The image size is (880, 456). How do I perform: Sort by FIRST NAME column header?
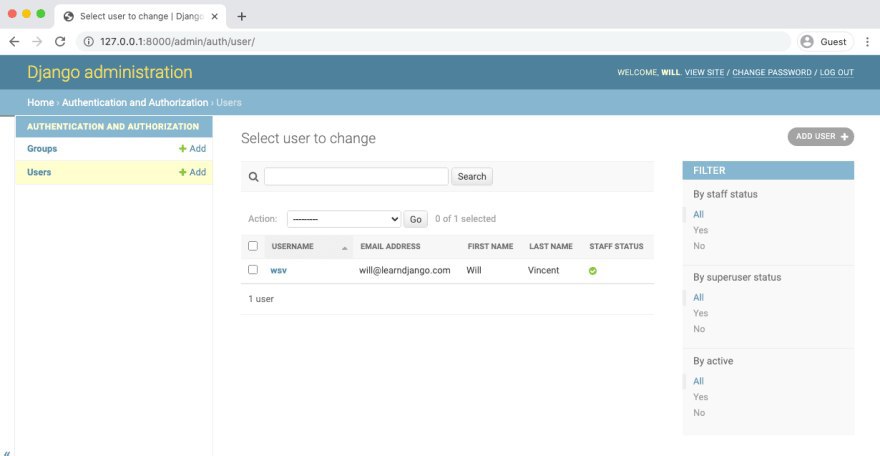click(x=490, y=246)
